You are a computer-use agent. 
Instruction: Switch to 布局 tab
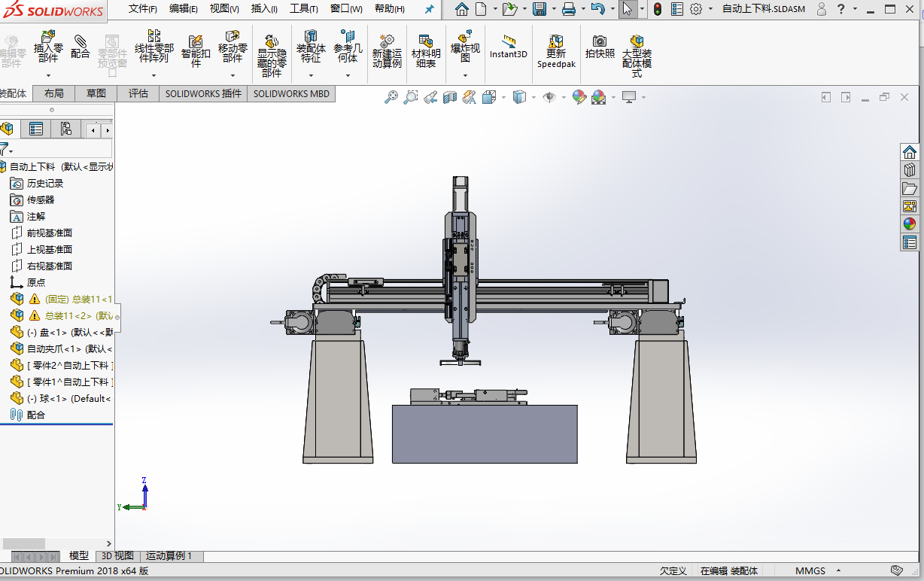click(54, 93)
